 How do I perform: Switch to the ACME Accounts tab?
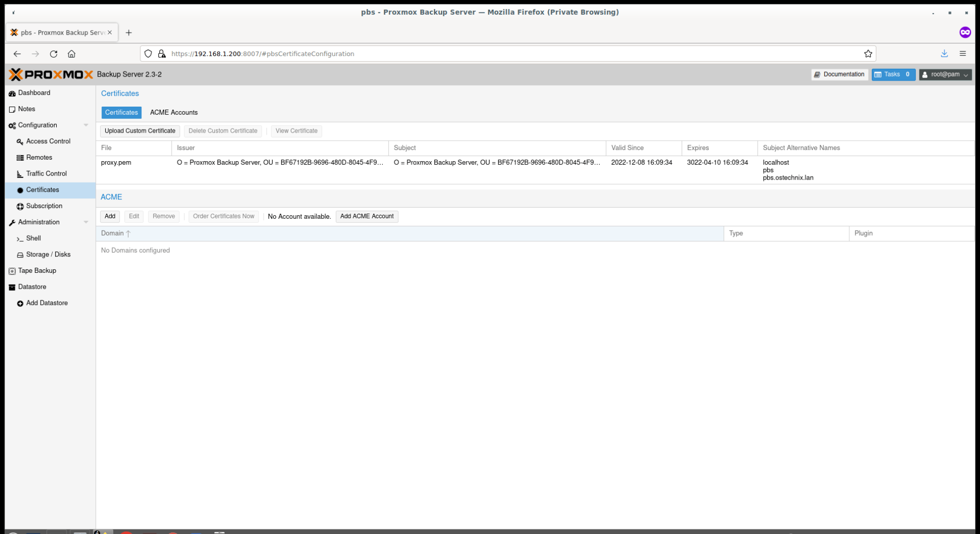(174, 112)
